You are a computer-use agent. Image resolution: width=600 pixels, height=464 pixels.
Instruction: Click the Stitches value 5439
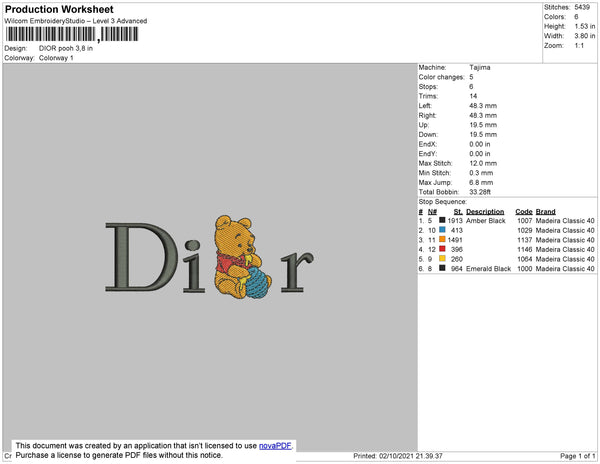(582, 7)
